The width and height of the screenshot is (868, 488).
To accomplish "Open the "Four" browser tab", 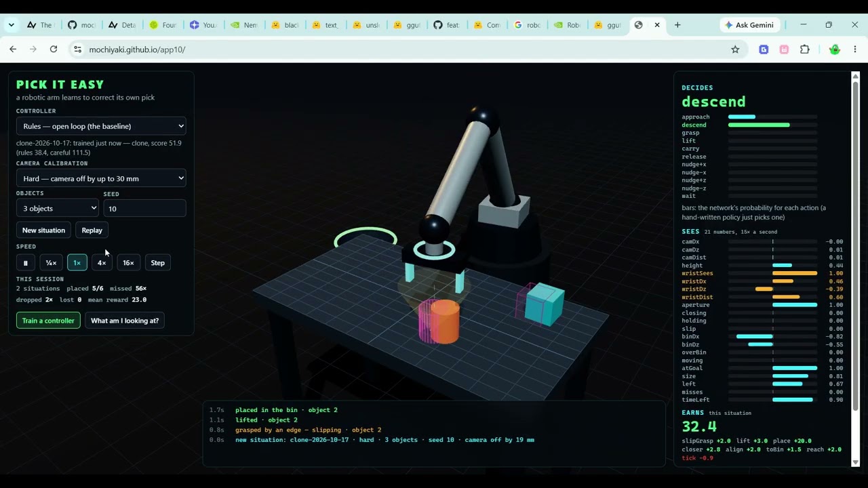I will [163, 25].
